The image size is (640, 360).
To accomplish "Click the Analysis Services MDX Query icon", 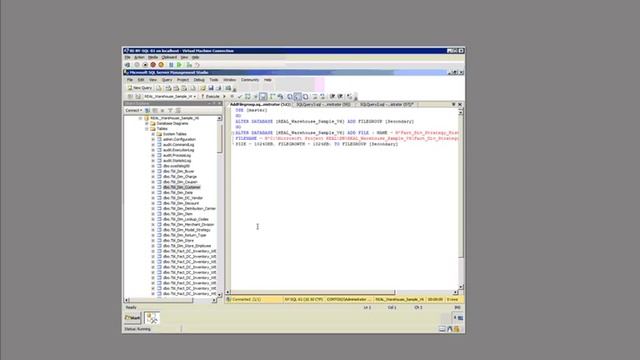I will pos(169,88).
